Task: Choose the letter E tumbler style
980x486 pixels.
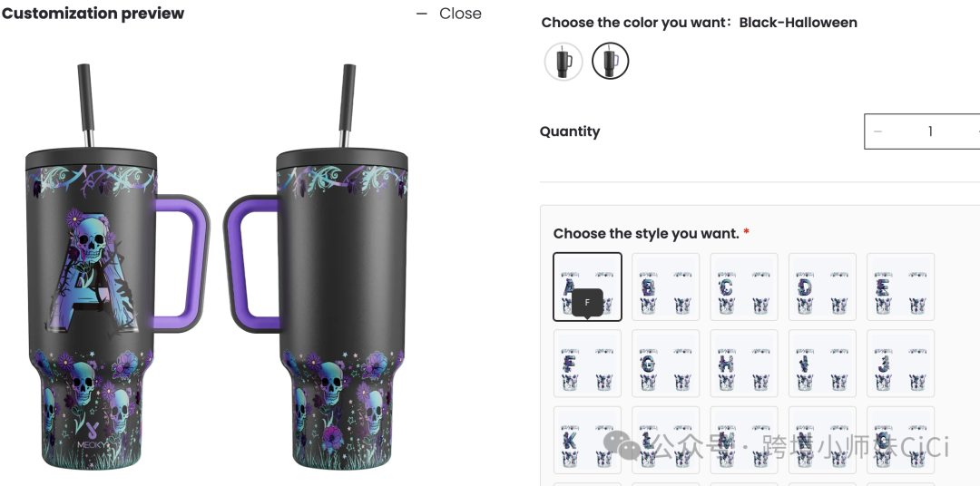Action: (901, 287)
